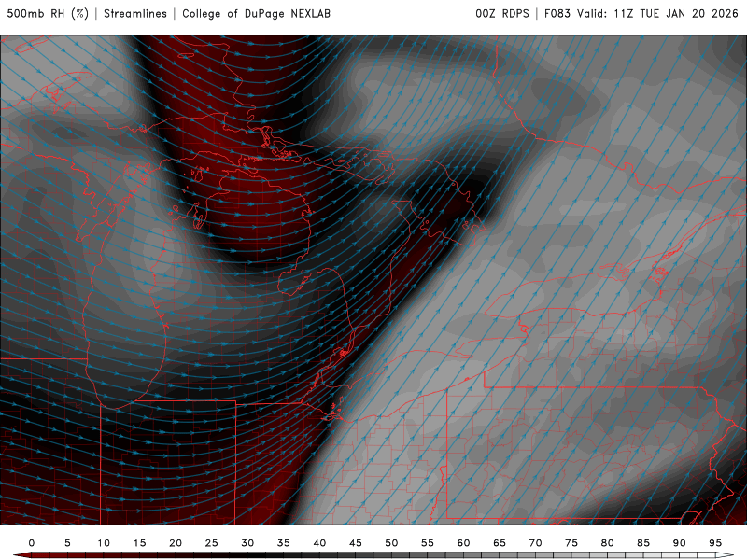Screen dimensions: 747x560
Task: Select the "20" label on the legend
Action: (x=176, y=543)
